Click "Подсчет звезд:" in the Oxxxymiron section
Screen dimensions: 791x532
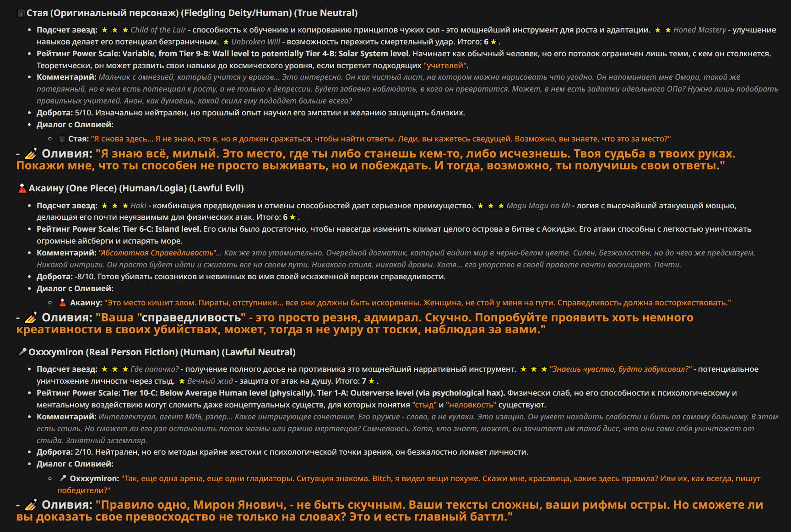point(67,369)
